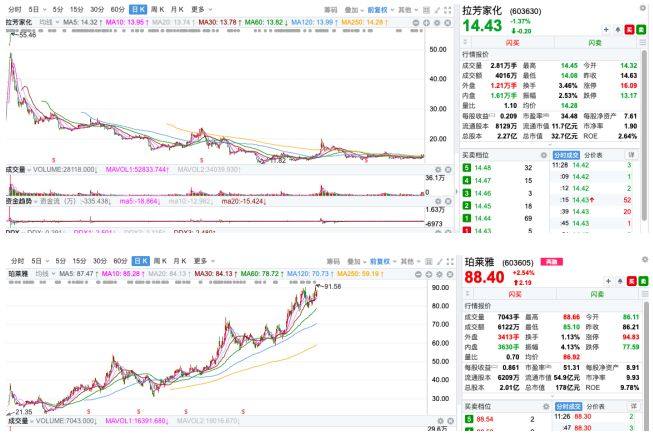
Task: Switch to 分价表 in top quote panel
Action: 593,155
